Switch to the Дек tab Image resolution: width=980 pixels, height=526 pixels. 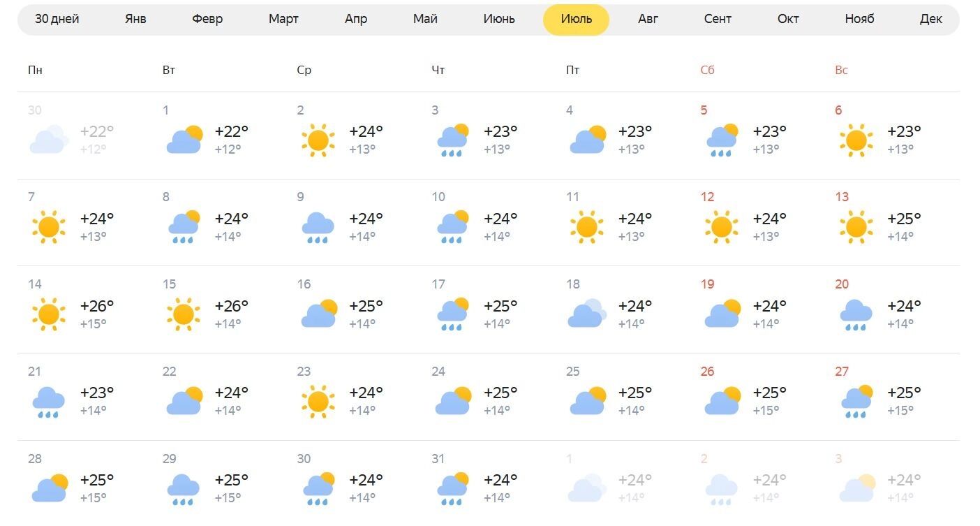click(x=930, y=19)
